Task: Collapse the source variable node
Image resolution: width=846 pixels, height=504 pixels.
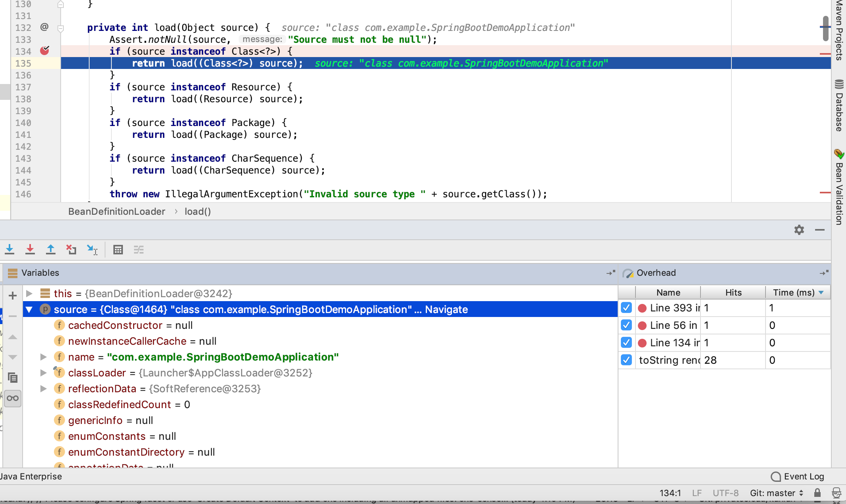Action: (x=29, y=309)
